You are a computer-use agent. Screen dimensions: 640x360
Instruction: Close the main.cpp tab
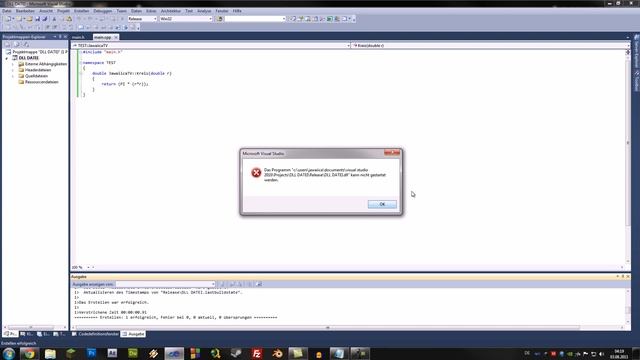coord(116,37)
